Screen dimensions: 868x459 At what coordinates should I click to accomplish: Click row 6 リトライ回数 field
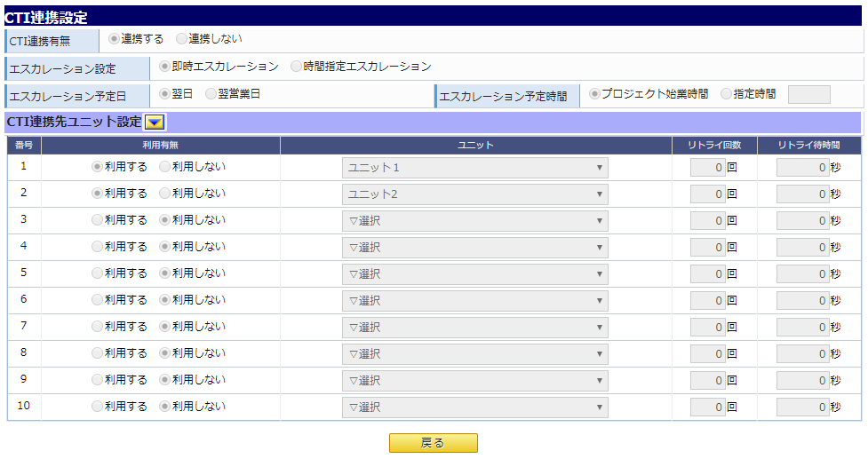coord(707,301)
